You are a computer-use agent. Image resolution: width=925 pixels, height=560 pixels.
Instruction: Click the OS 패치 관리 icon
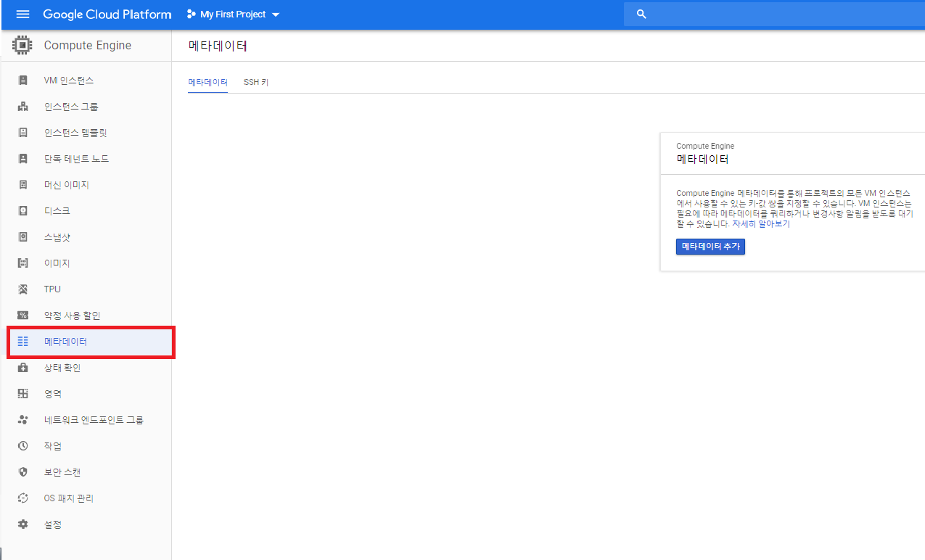tap(22, 498)
